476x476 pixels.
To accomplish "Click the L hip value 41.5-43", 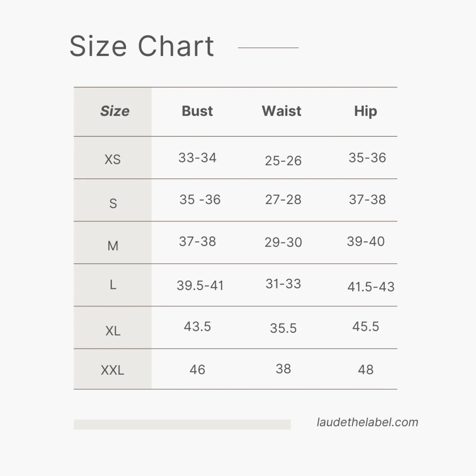I will pyautogui.click(x=371, y=287).
